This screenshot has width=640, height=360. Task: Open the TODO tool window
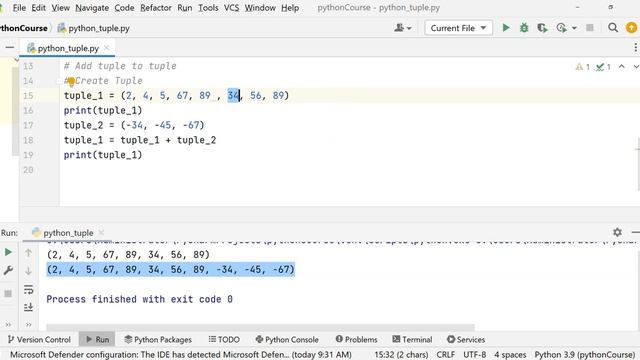(x=224, y=339)
